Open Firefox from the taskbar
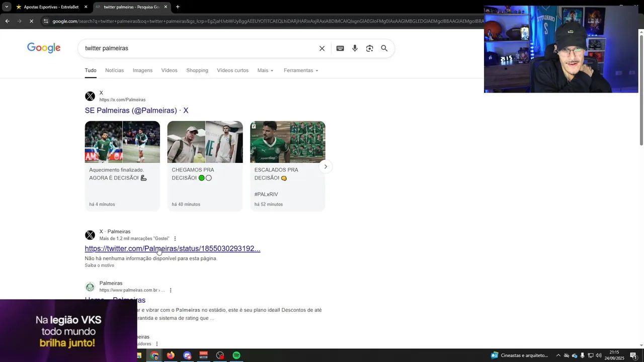644x362 pixels. point(171,355)
